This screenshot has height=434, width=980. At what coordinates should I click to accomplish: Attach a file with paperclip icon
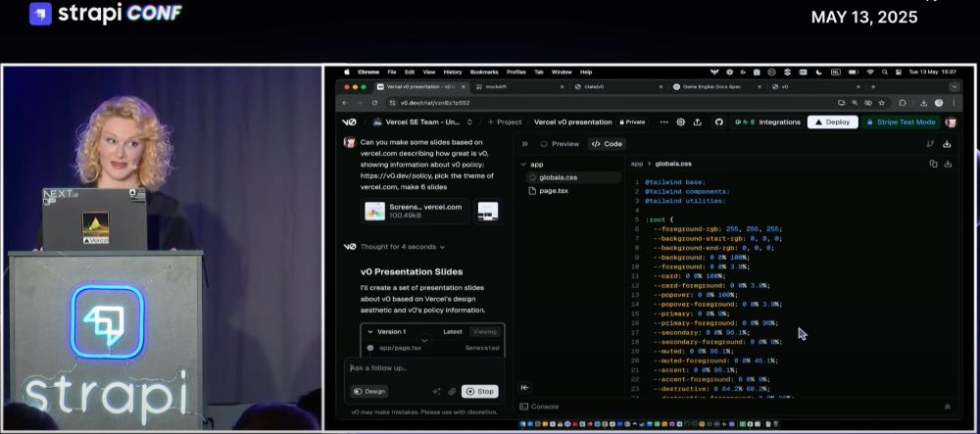click(452, 392)
